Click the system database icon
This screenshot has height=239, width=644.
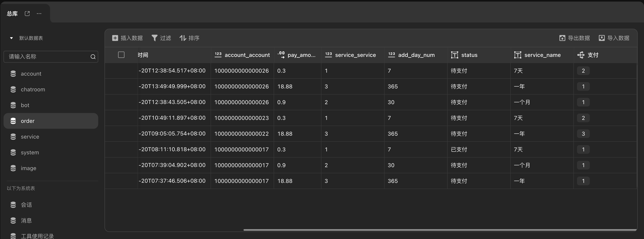(x=13, y=152)
